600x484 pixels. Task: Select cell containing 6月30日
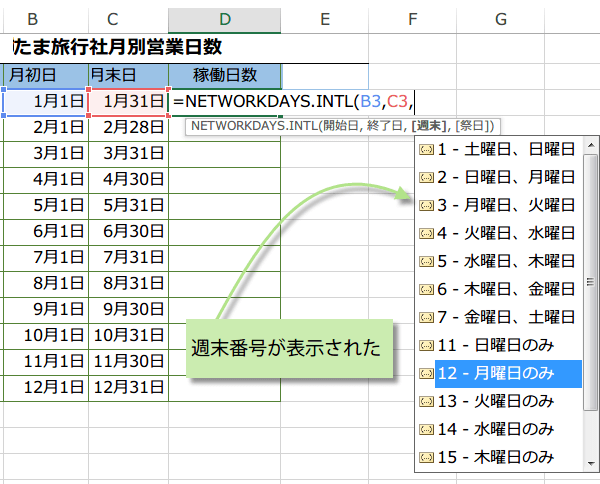point(128,231)
